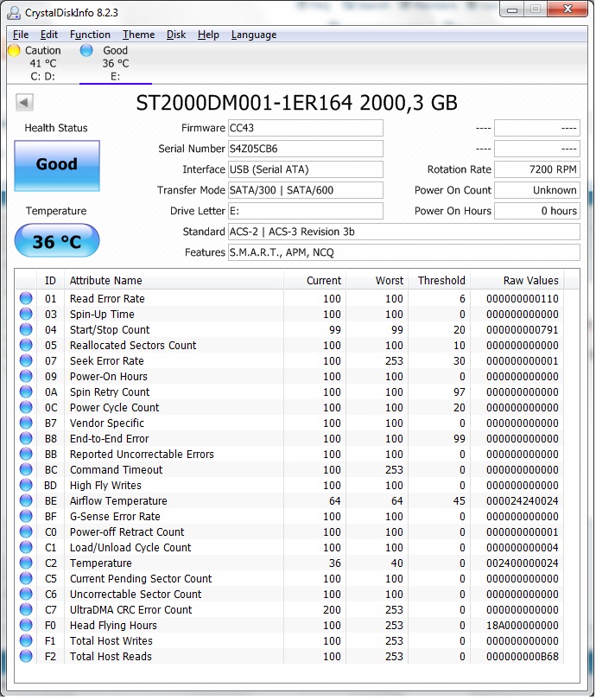Screen dimensions: 596x700
Task: Click status orb for End-to-End Error
Action: [26, 438]
